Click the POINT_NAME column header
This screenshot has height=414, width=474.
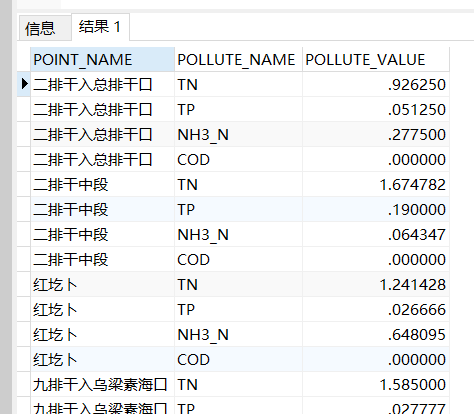click(x=102, y=60)
